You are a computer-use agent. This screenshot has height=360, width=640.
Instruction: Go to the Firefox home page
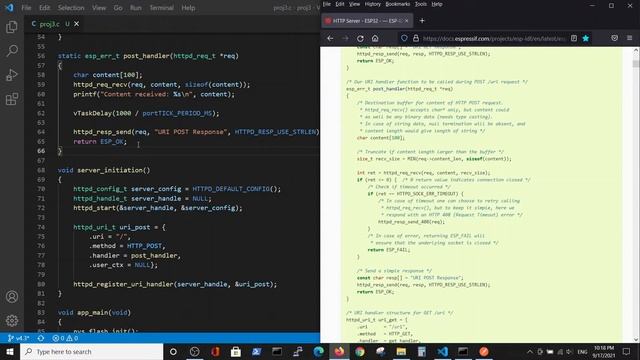tap(375, 38)
